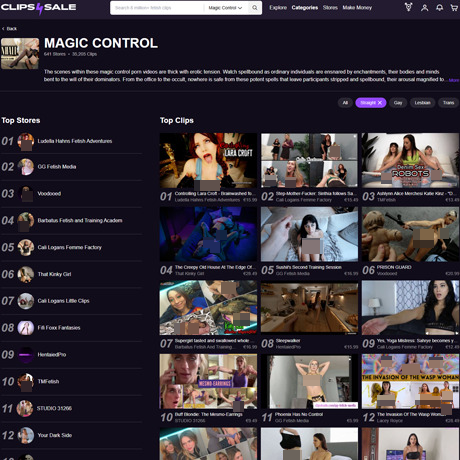Open the TMFetish store link
Image resolution: width=460 pixels, height=460 pixels.
48,382
